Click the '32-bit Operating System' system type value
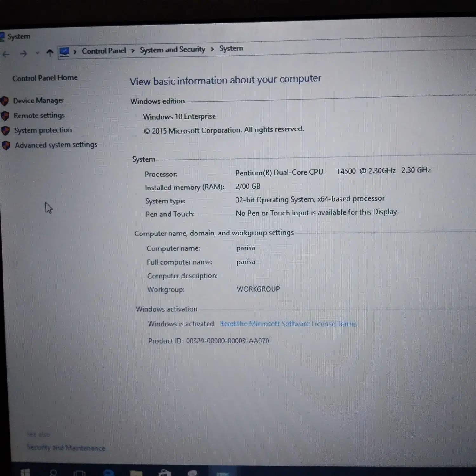476x476 pixels. [x=274, y=200]
